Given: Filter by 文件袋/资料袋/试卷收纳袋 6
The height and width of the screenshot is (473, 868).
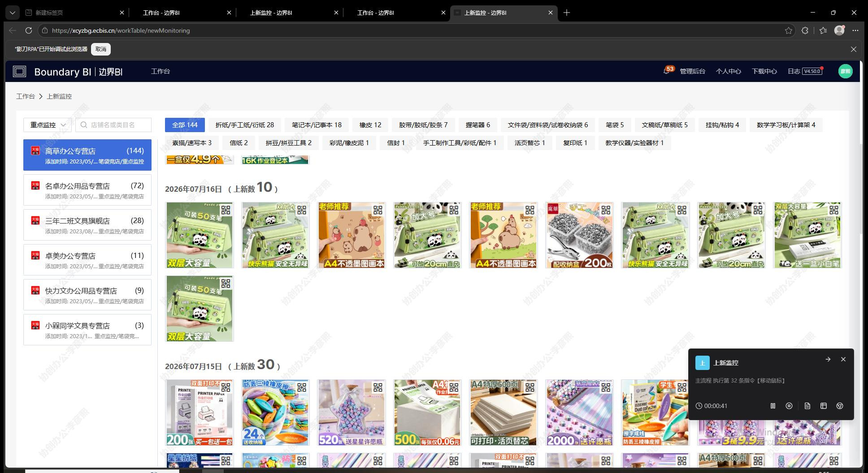Looking at the screenshot, I should (548, 125).
